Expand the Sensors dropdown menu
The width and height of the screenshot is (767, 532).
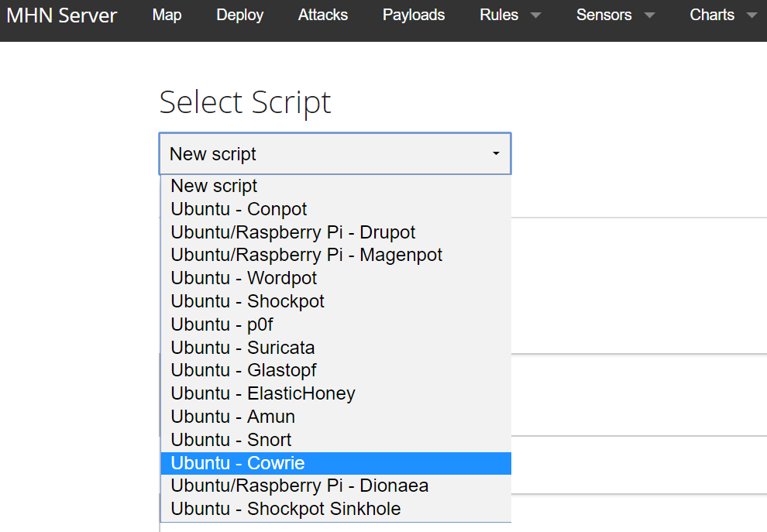point(615,15)
